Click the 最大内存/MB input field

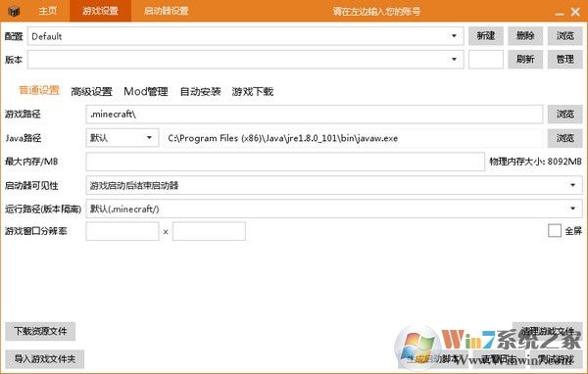click(285, 162)
